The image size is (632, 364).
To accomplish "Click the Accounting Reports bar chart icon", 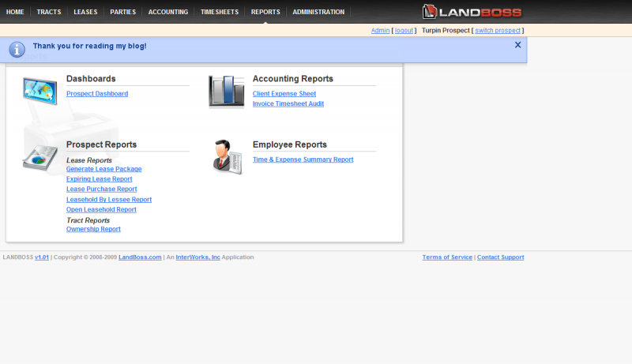I will pos(226,92).
